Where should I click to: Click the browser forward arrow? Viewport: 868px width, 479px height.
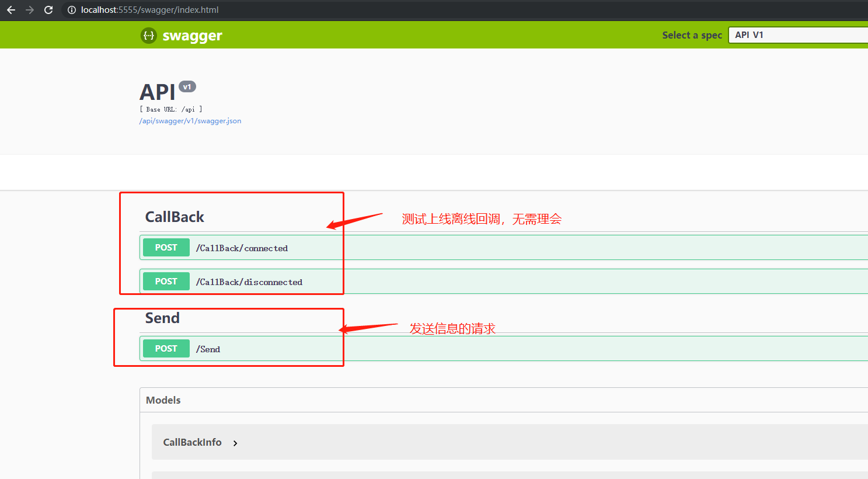tap(30, 10)
